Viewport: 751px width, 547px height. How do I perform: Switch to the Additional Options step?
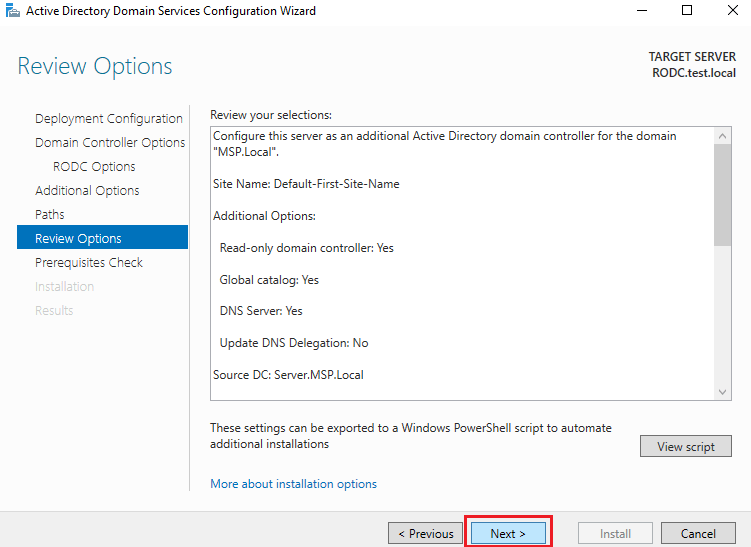click(x=87, y=190)
